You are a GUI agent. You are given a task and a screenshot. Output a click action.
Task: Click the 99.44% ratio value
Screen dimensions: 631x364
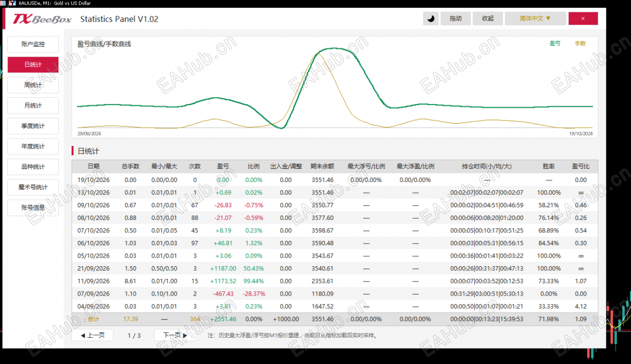254,281
